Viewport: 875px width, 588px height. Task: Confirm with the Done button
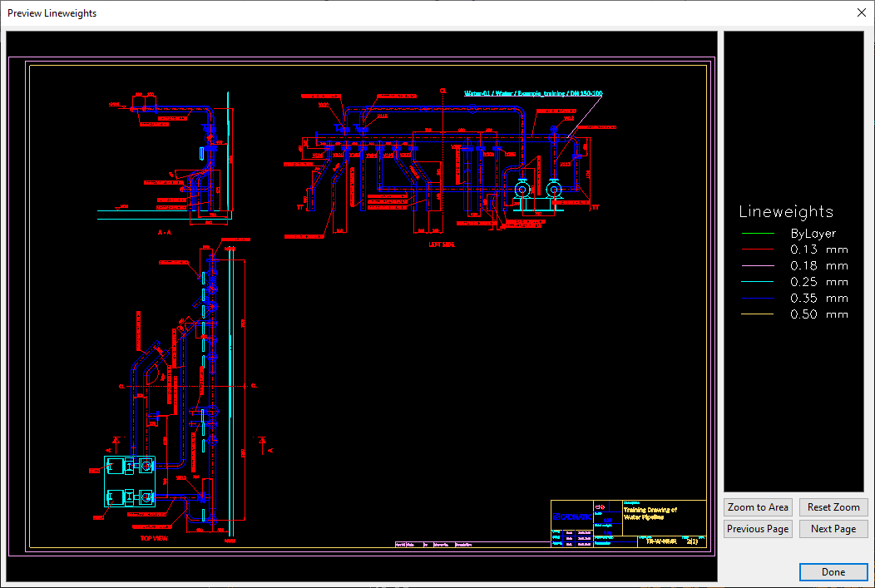(833, 572)
